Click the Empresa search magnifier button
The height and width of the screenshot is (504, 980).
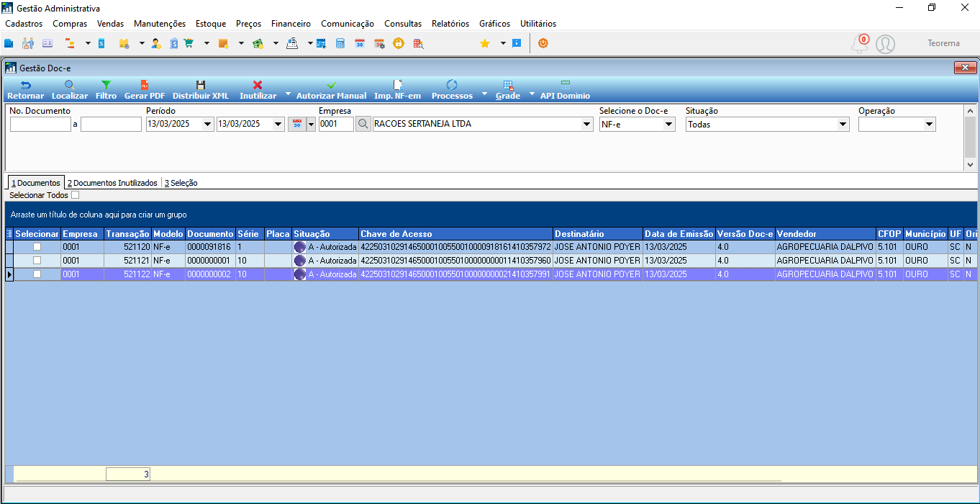363,124
